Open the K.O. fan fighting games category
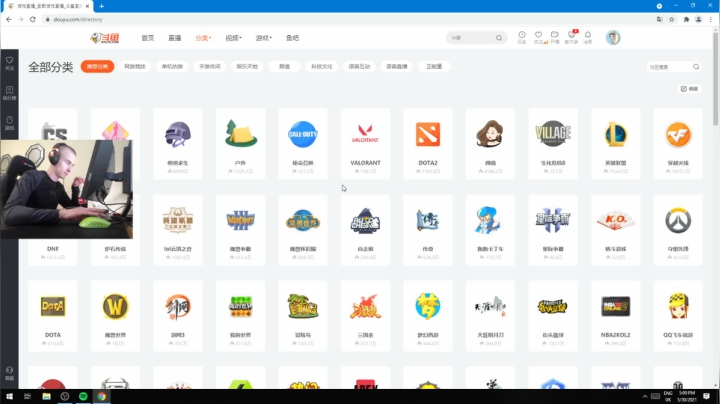This screenshot has width=720, height=404. (615, 230)
